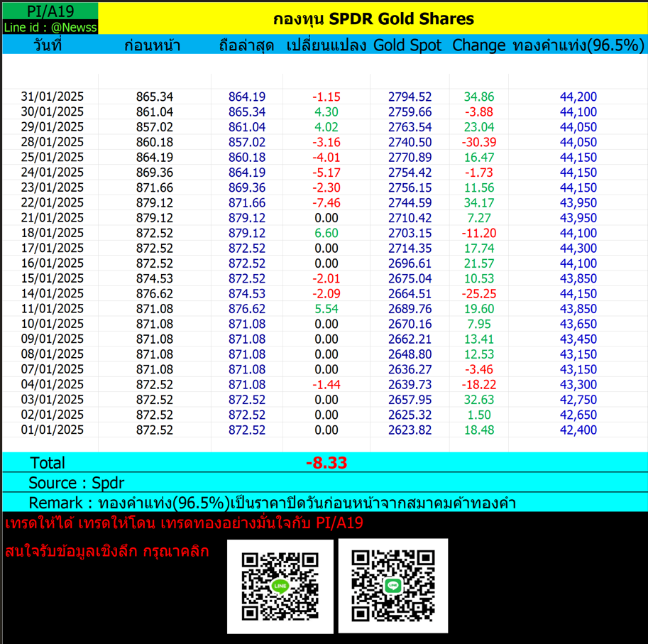
Task: Select the ถือล่าสุด column header
Action: pyautogui.click(x=246, y=45)
